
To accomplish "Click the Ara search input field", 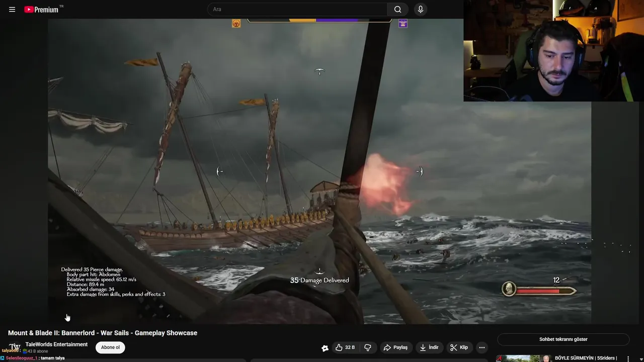I will click(297, 10).
